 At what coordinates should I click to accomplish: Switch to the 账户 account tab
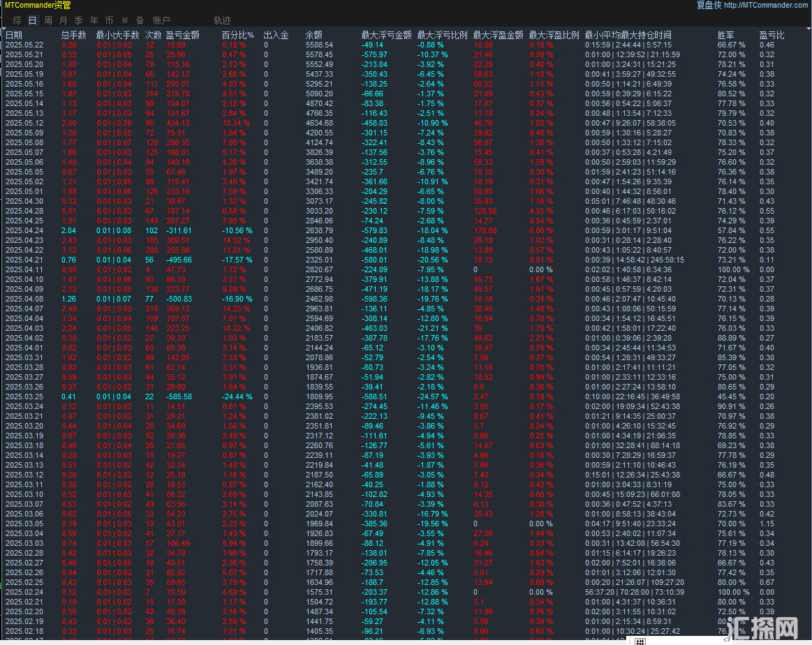click(x=161, y=20)
